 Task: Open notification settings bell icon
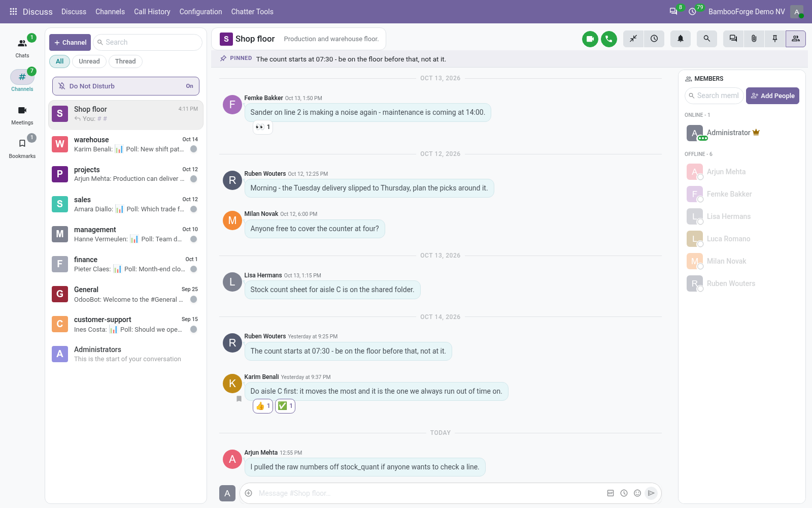tap(681, 39)
